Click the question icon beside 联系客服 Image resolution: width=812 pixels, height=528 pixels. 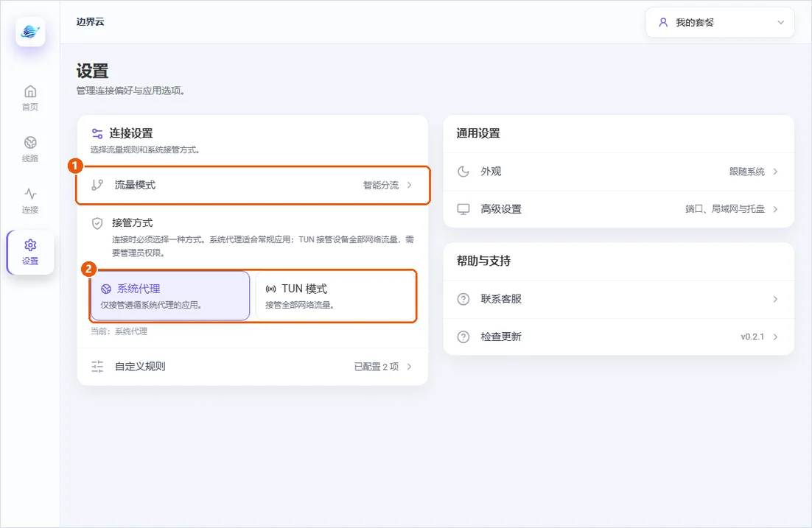[x=463, y=299]
